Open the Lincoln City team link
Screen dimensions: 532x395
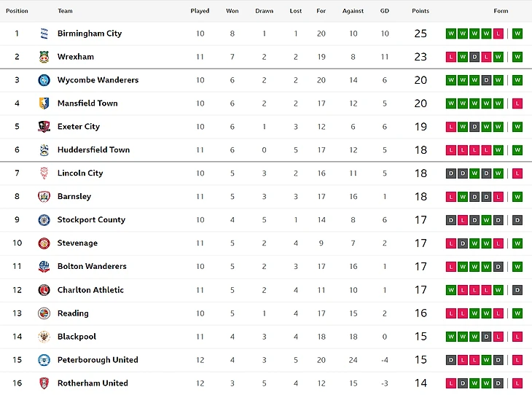[x=80, y=173]
